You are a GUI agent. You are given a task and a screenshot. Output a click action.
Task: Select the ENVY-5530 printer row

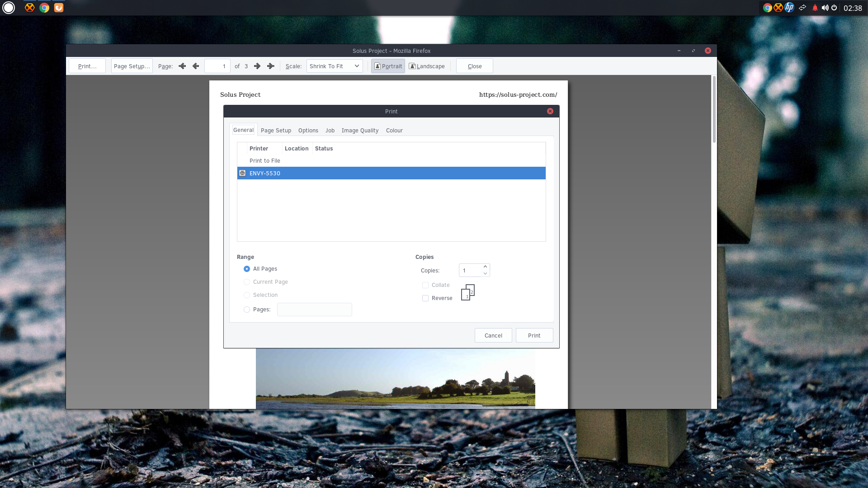392,173
